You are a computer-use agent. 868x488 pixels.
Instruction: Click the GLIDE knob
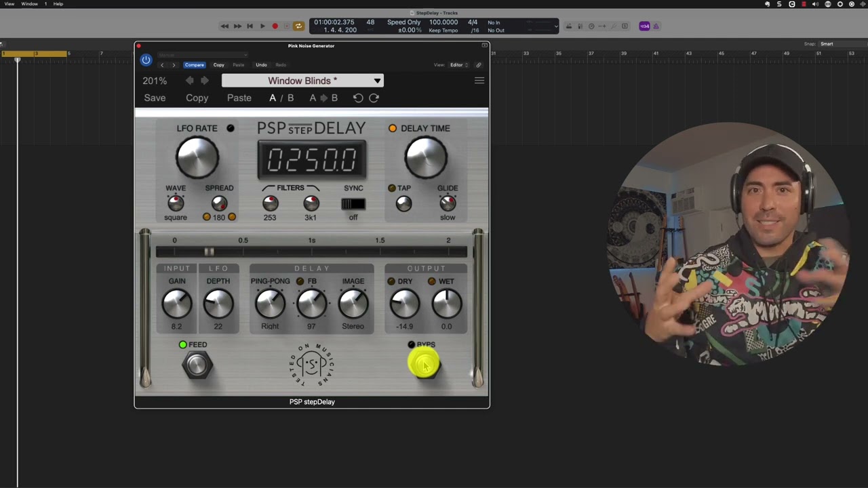pyautogui.click(x=448, y=203)
